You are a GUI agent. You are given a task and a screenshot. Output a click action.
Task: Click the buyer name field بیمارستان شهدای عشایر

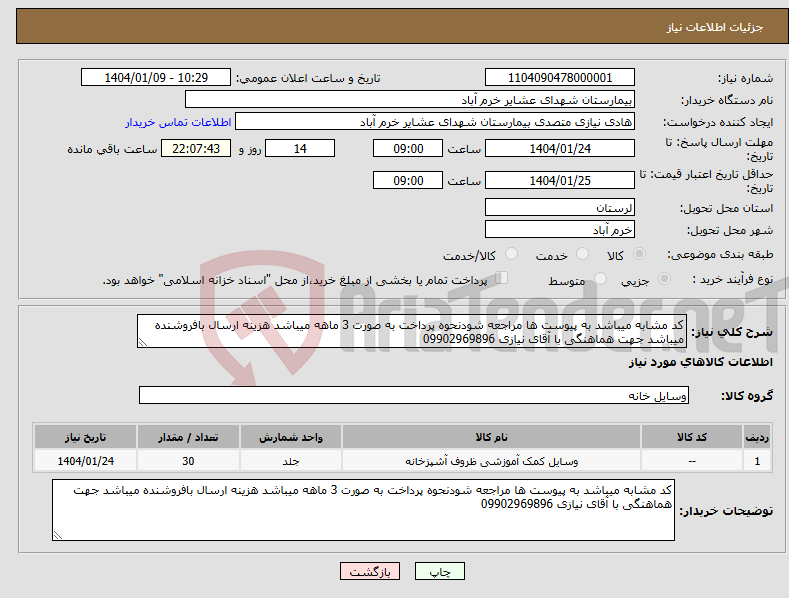point(410,100)
